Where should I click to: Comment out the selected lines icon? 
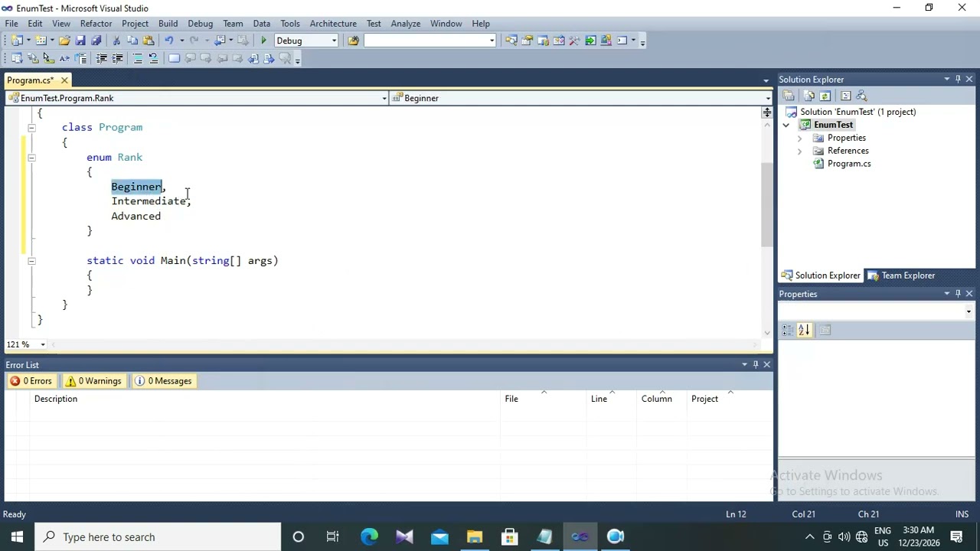pos(138,58)
